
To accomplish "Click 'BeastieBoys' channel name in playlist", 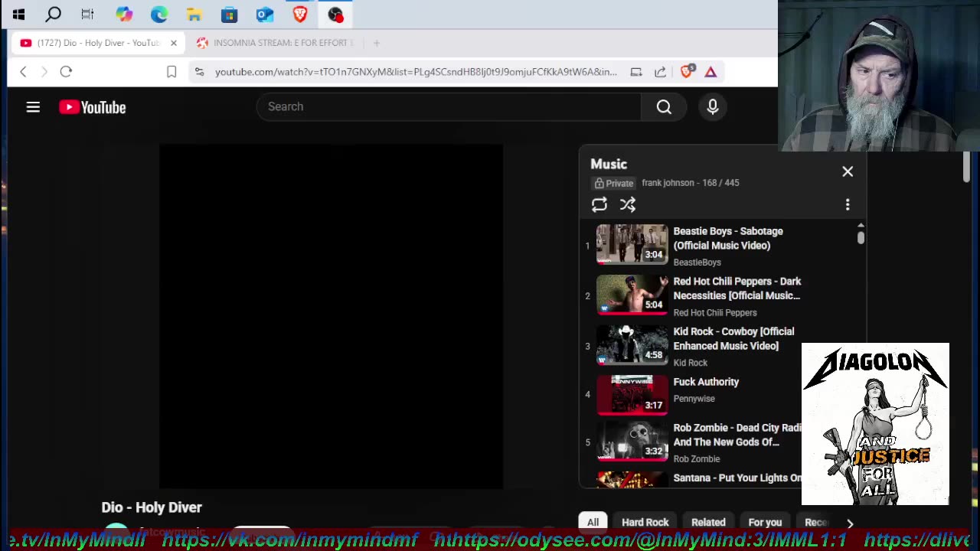I will tap(697, 262).
